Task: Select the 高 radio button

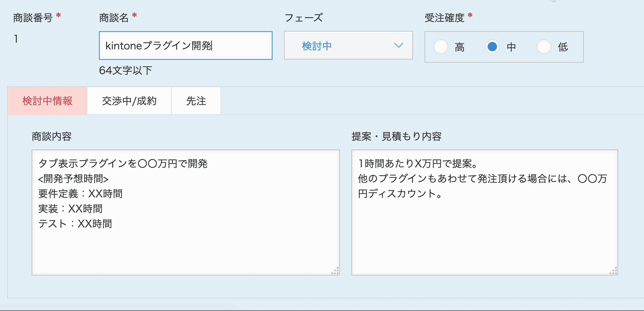Action: 441,47
